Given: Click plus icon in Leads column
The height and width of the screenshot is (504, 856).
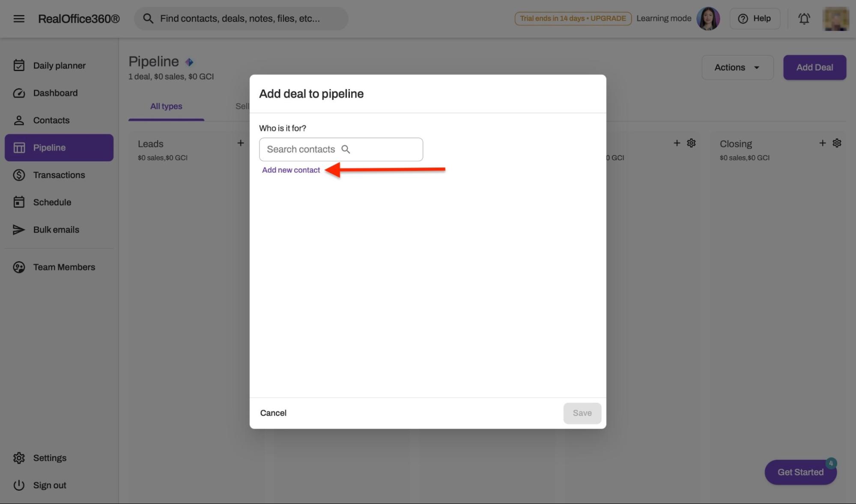Looking at the screenshot, I should point(241,143).
